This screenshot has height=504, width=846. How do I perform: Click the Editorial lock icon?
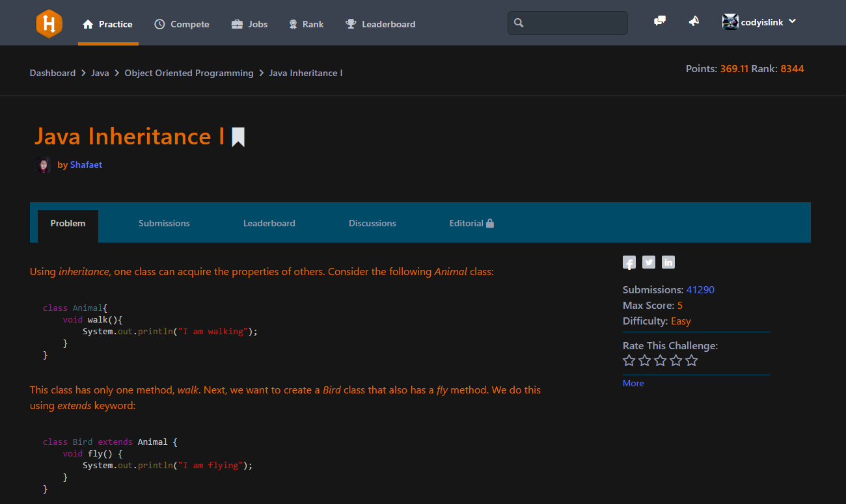tap(490, 223)
